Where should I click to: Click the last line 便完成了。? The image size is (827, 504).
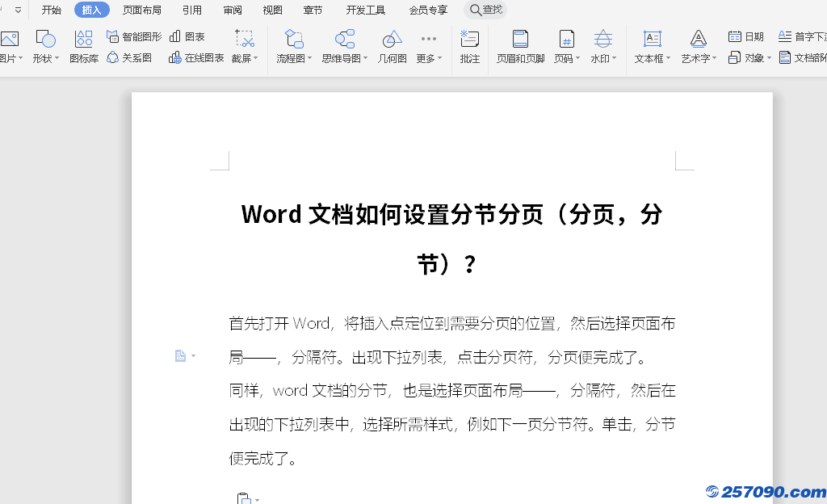(262, 458)
